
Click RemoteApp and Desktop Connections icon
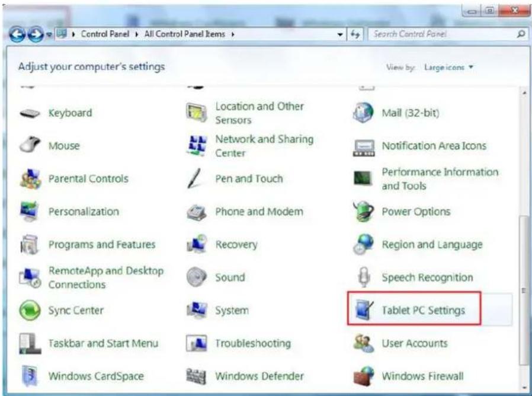point(30,277)
